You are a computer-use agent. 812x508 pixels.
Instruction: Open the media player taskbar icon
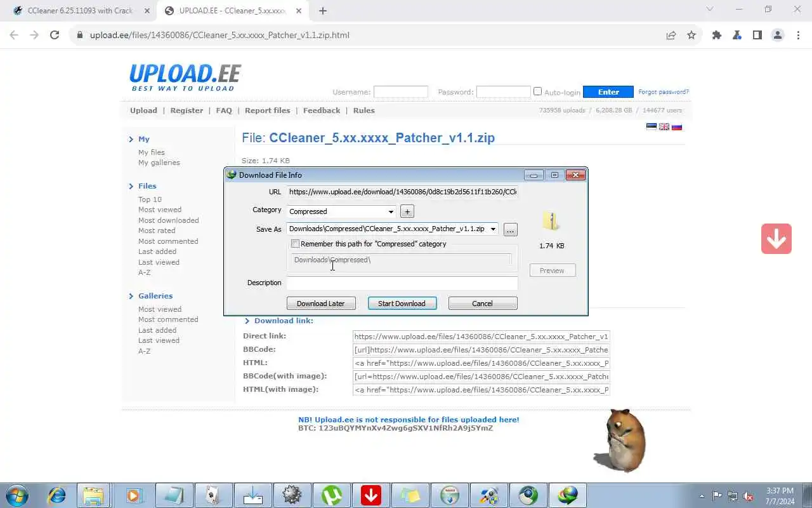[134, 495]
